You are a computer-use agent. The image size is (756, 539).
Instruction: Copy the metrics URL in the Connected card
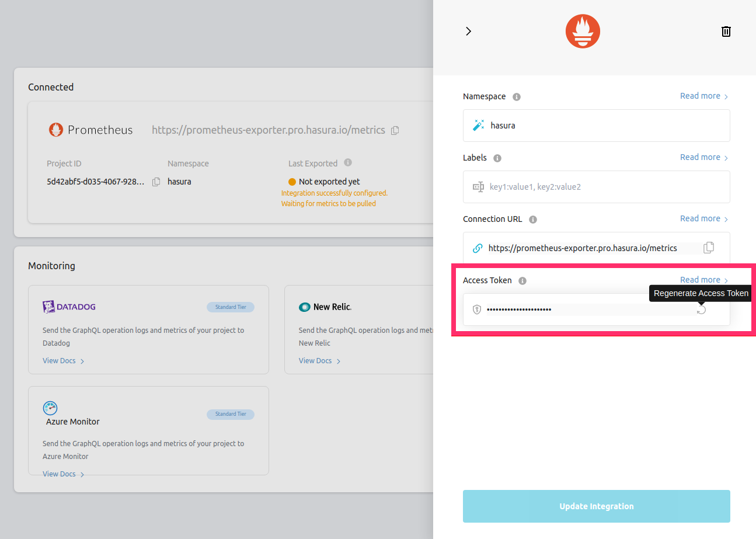pos(395,130)
